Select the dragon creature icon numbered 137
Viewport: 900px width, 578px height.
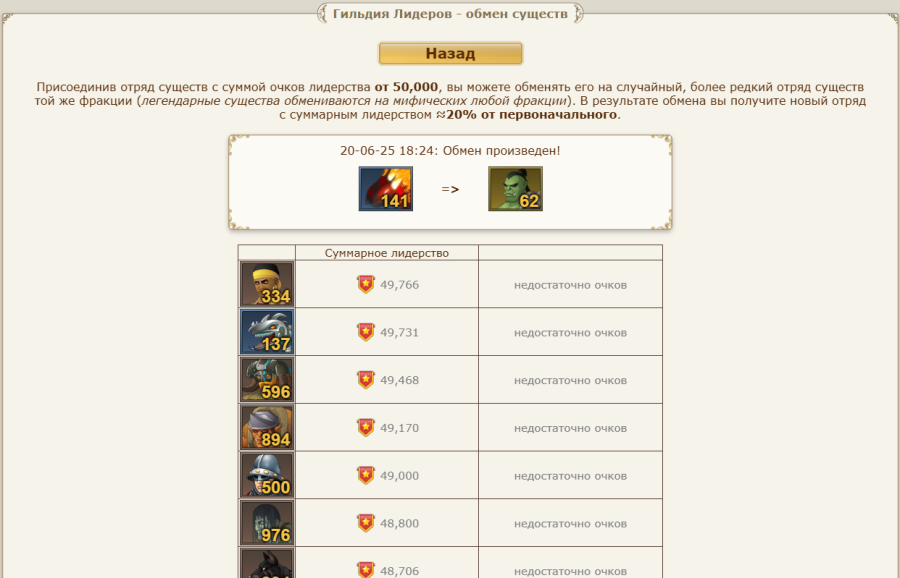coord(267,332)
